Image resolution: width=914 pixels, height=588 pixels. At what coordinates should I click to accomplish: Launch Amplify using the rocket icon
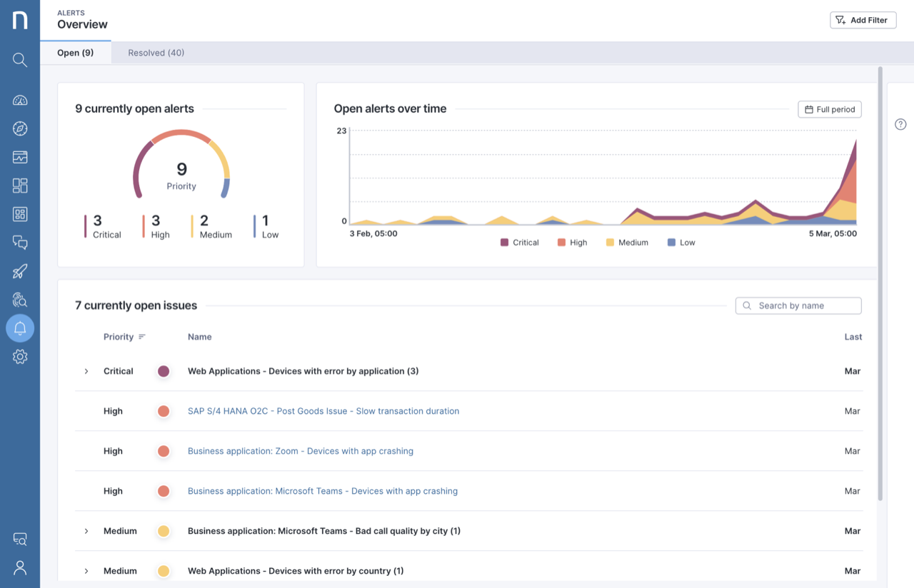(19, 271)
